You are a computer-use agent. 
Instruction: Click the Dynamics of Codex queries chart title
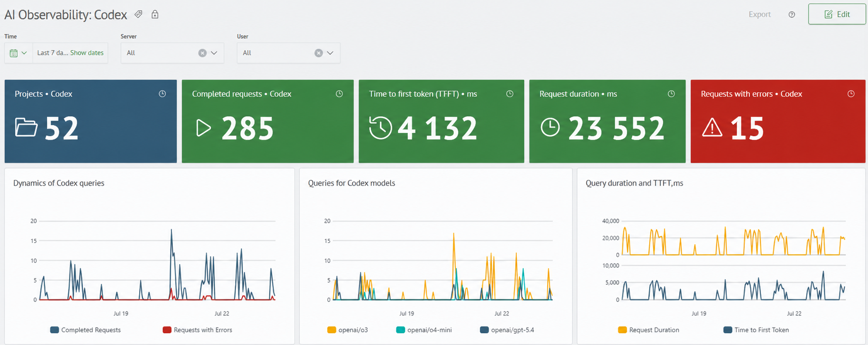click(59, 183)
